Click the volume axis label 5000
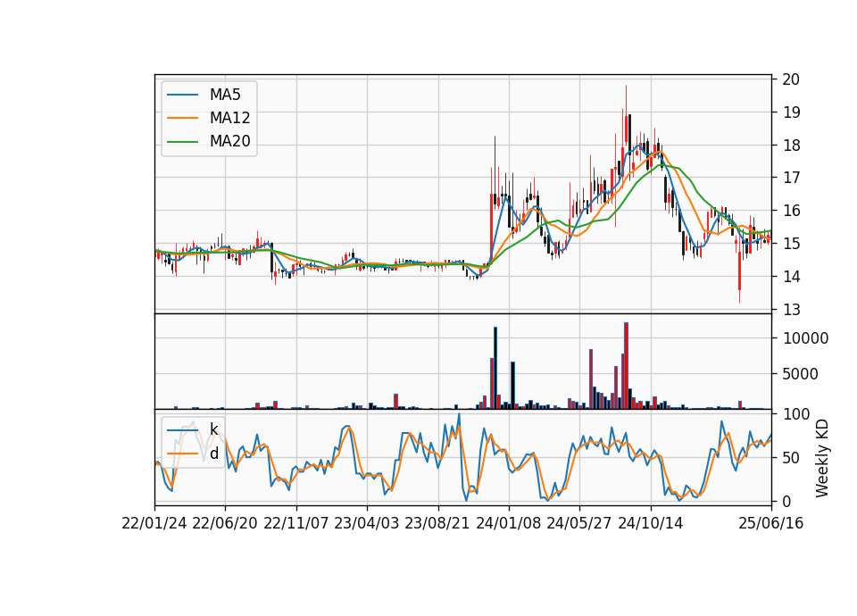 point(800,374)
